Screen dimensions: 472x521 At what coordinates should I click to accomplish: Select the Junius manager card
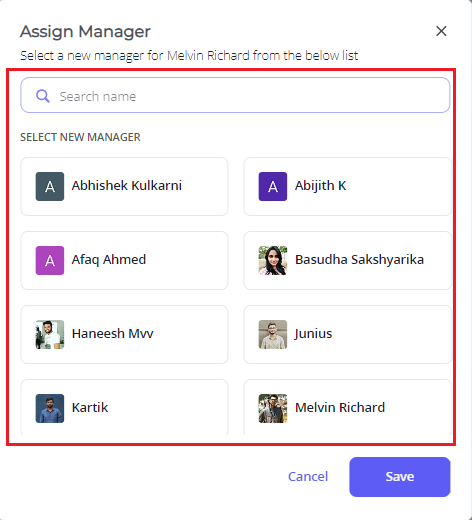(347, 334)
